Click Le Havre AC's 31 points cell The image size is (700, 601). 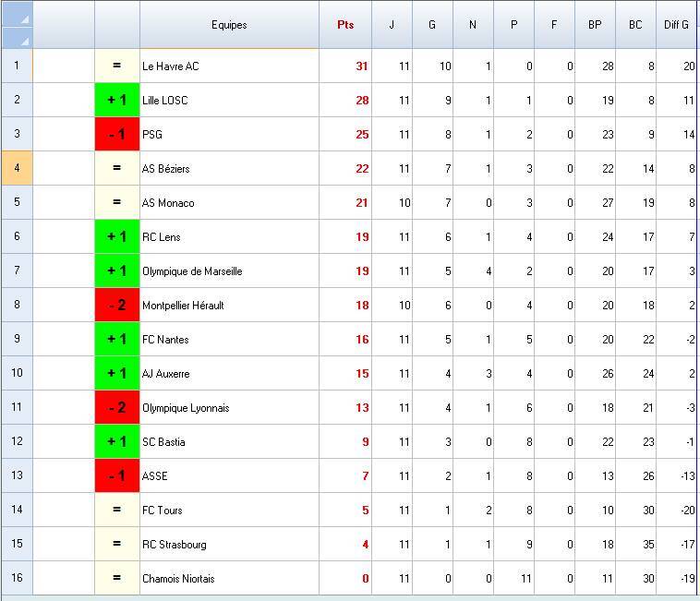tap(345, 66)
